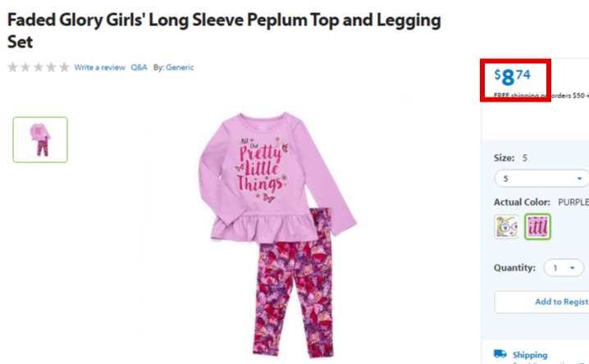
Task: Select the cartoon face color swatch
Action: pyautogui.click(x=507, y=226)
